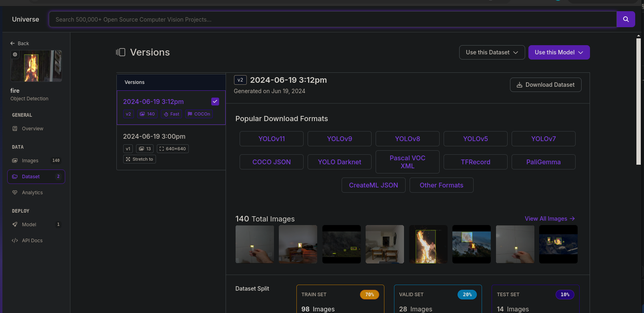Choose the PaliGemma format
The width and height of the screenshot is (644, 313).
[x=544, y=162]
